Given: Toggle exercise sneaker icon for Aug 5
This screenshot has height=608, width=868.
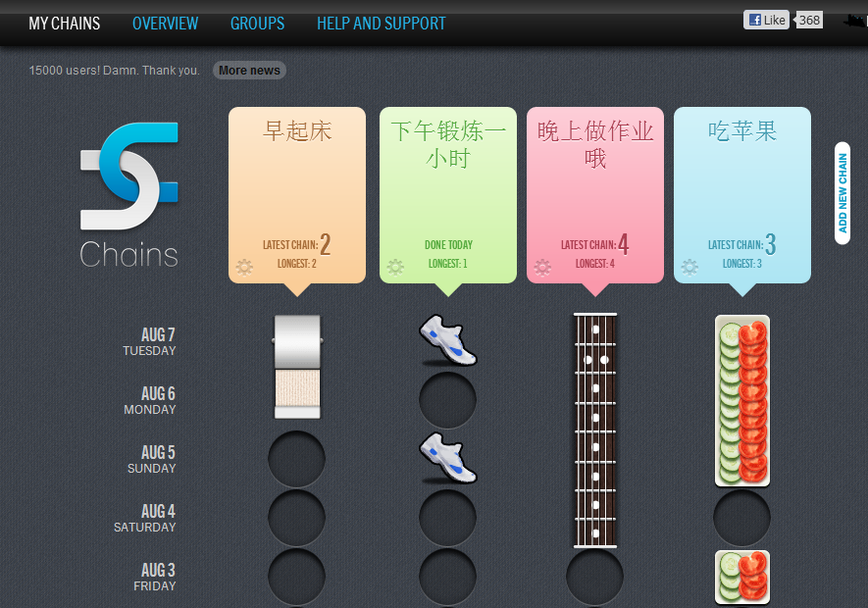Looking at the screenshot, I should tap(448, 458).
